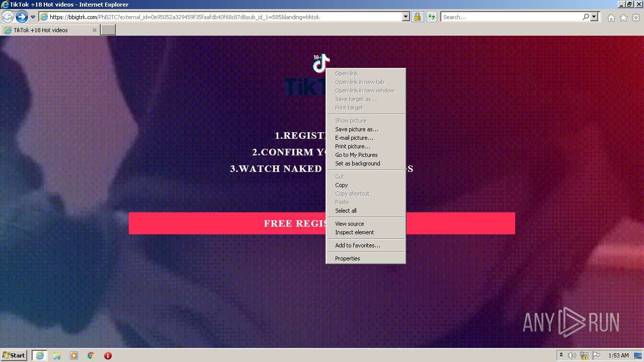
Task: Show hidden tray icons arrow
Action: pos(561,355)
